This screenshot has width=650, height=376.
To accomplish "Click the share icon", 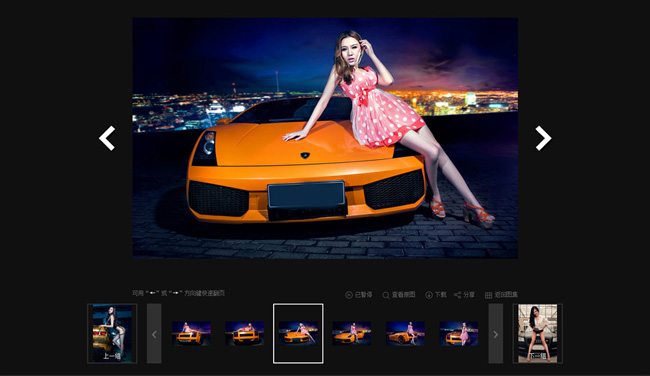I will pos(458,295).
